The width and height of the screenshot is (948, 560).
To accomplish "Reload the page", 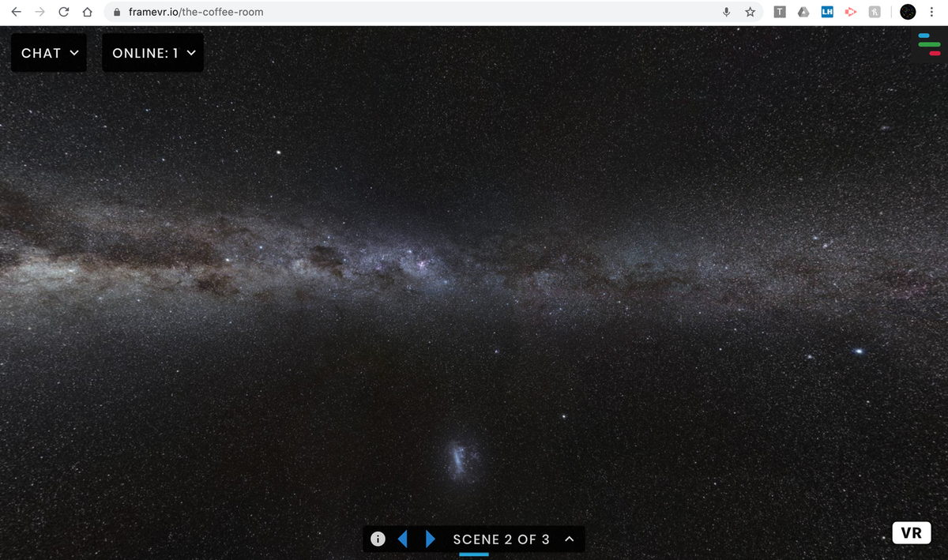I will tap(63, 13).
